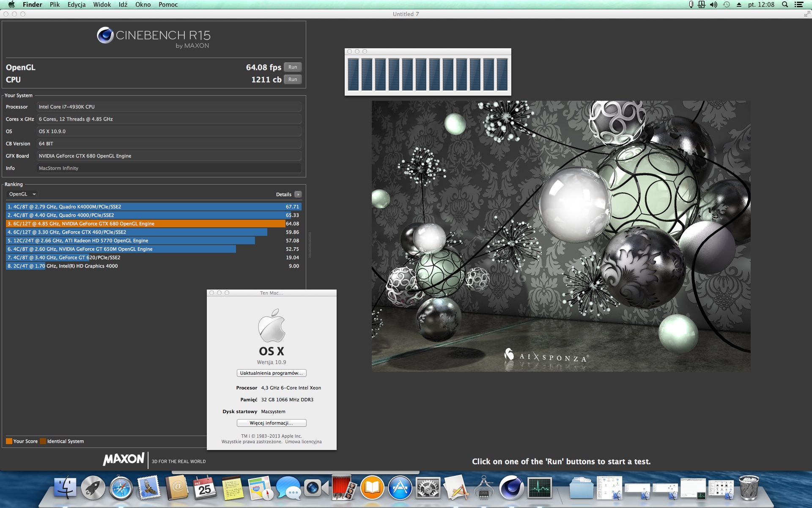The width and height of the screenshot is (812, 508).
Task: Open the Plik menu
Action: pyautogui.click(x=55, y=5)
